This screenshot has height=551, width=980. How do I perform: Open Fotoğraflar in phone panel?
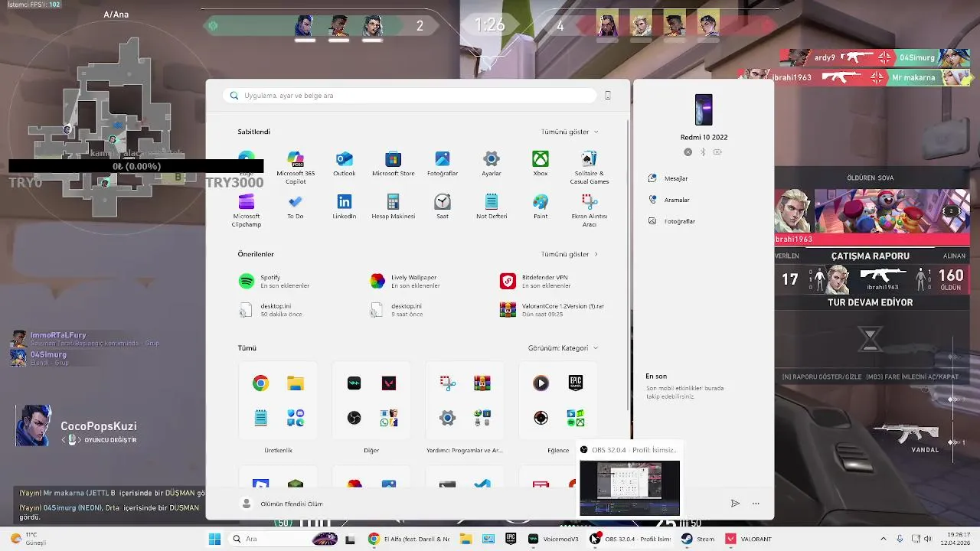point(671,221)
